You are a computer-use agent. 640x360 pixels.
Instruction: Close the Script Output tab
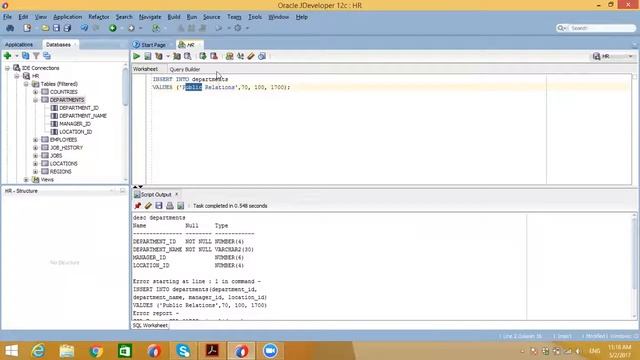177,194
